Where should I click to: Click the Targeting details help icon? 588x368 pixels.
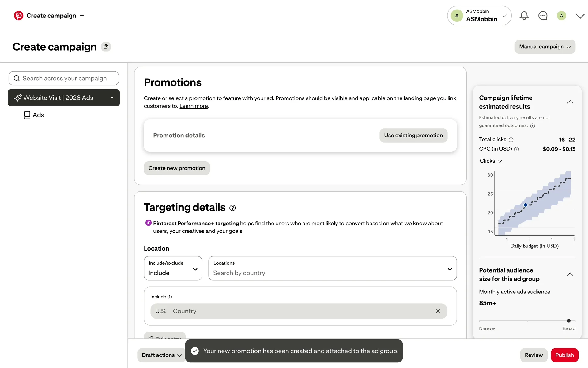(x=232, y=208)
